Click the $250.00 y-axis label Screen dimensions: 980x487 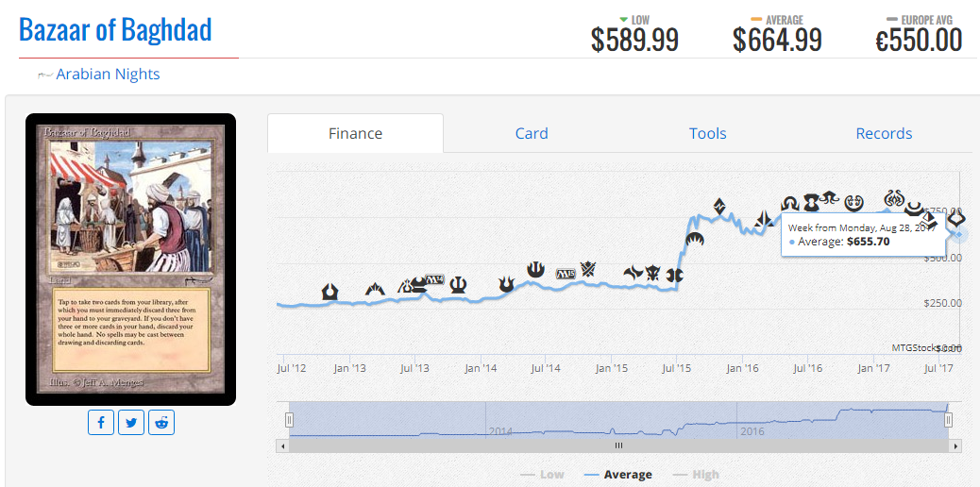pyautogui.click(x=941, y=303)
